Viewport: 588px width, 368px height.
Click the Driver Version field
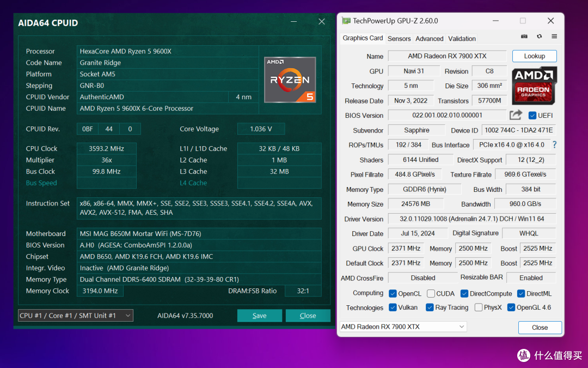coord(471,219)
